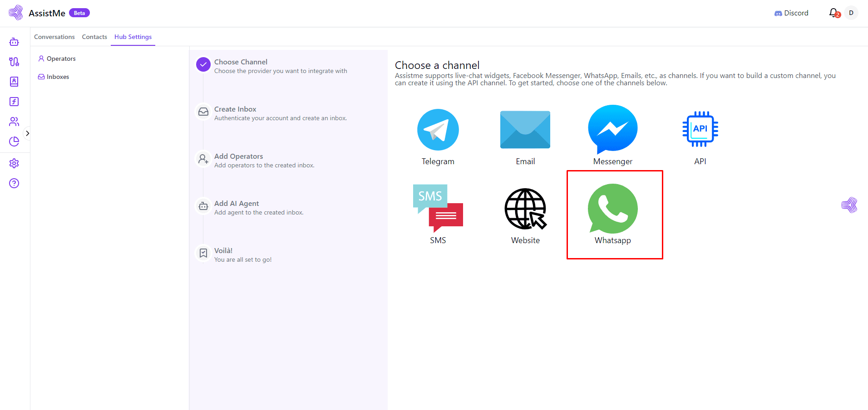Select the API channel chip icon
The height and width of the screenshot is (410, 868).
700,129
